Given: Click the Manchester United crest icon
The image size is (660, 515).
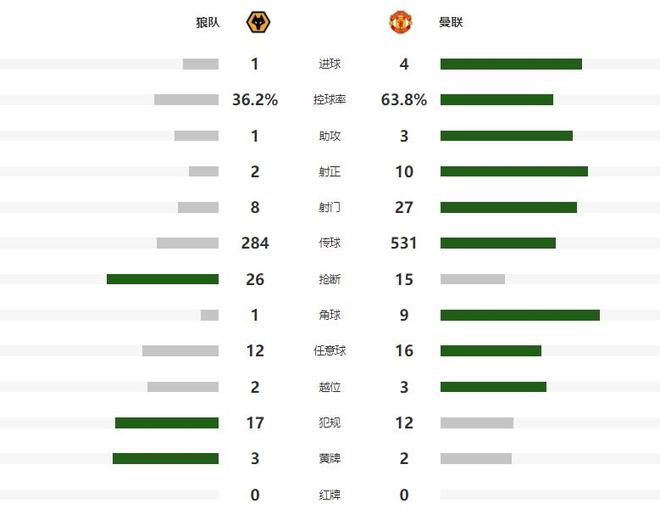Looking at the screenshot, I should coord(398,22).
